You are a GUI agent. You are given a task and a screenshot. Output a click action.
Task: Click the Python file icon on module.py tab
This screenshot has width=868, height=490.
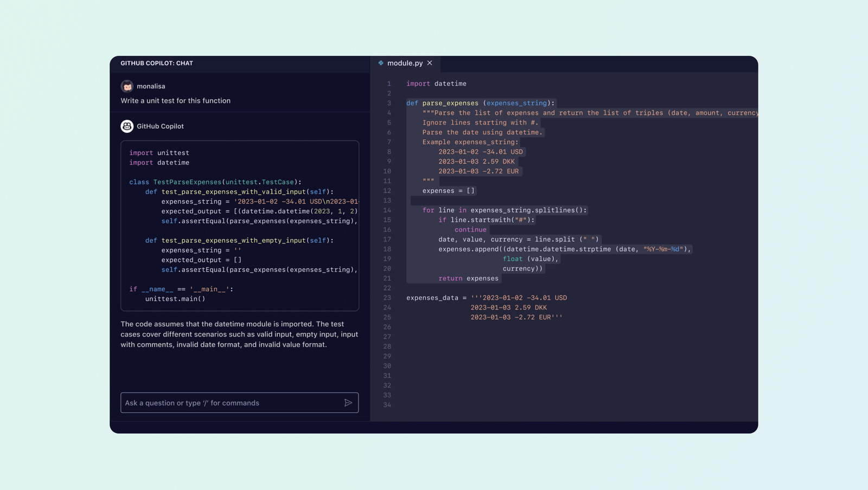(381, 63)
